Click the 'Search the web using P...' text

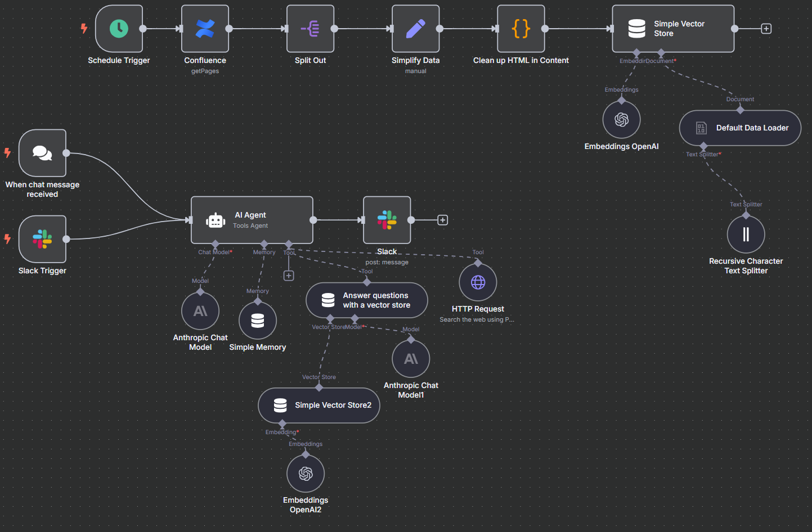[x=477, y=319]
